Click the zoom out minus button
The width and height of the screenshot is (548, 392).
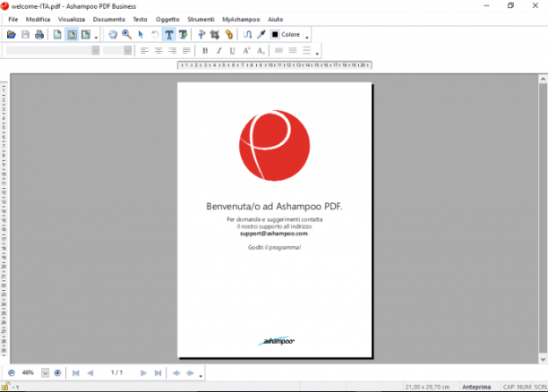pos(12,373)
